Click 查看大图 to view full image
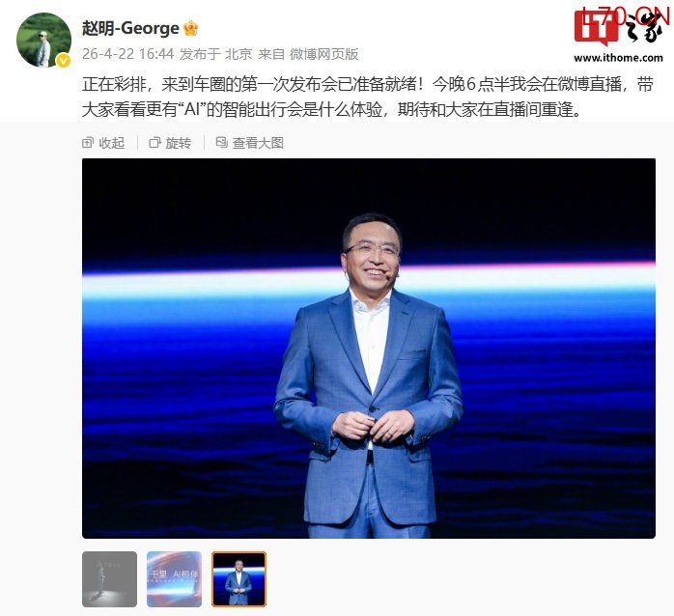This screenshot has height=616, width=674. click(258, 143)
